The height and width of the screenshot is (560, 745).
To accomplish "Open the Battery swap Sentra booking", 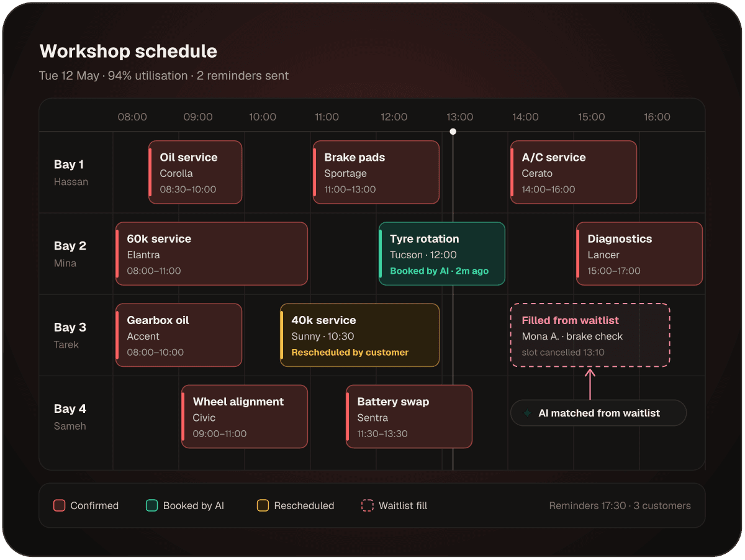I will [x=409, y=416].
